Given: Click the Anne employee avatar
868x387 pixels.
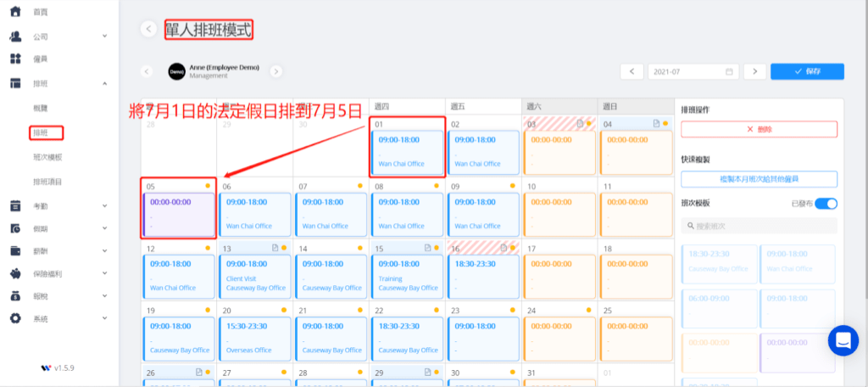Looking at the screenshot, I should (177, 71).
